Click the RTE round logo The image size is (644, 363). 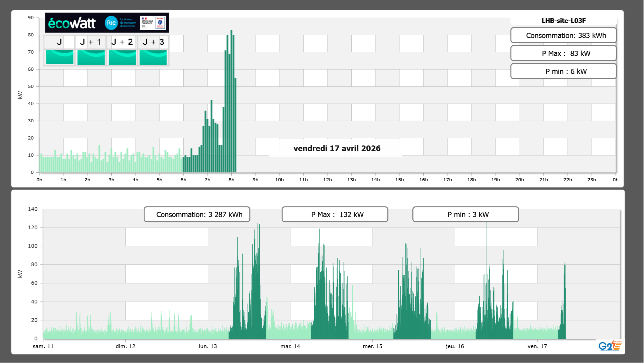coord(111,23)
